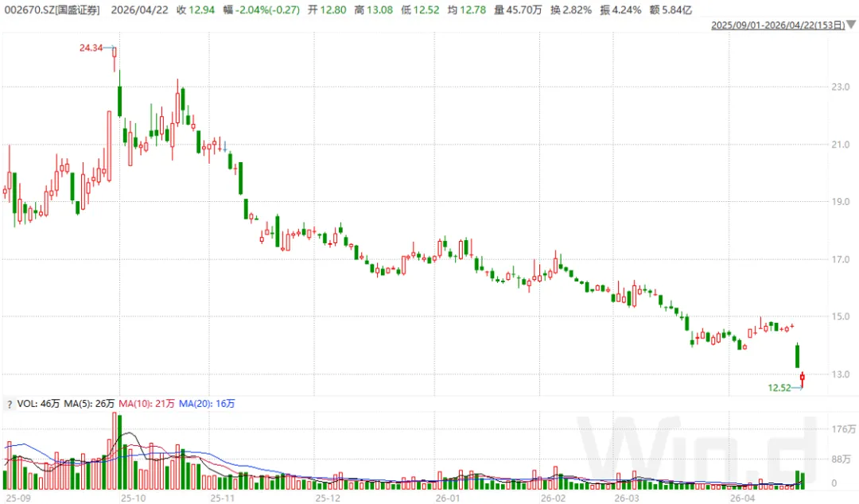Open the date range dropdown triangle

851,25
